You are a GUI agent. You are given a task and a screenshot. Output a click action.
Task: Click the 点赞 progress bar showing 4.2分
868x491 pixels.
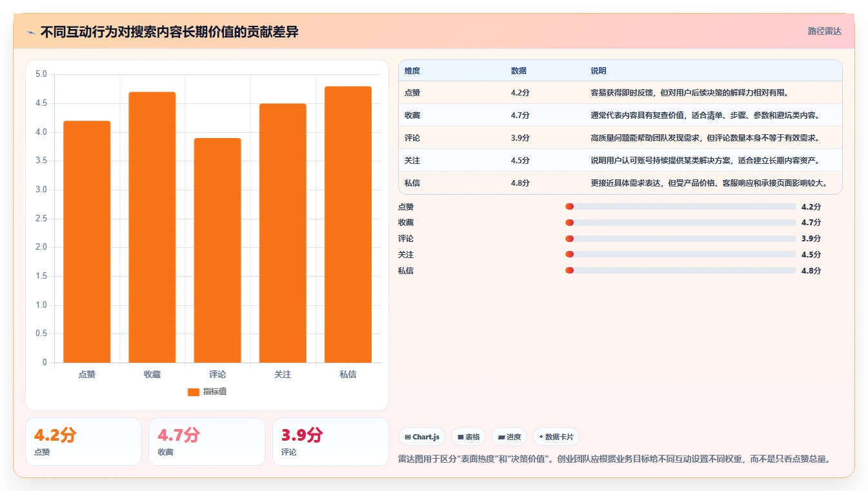coord(681,206)
